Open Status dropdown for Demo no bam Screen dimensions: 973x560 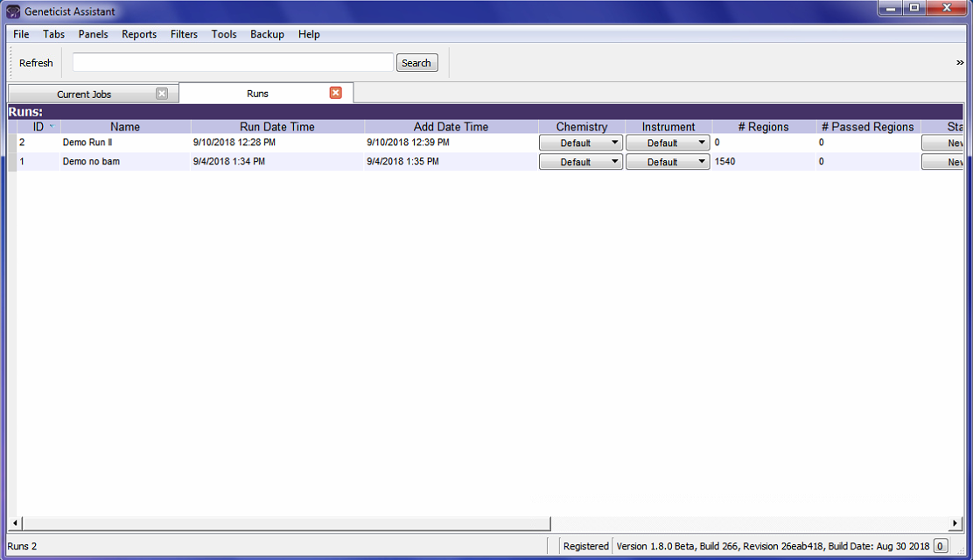click(942, 162)
